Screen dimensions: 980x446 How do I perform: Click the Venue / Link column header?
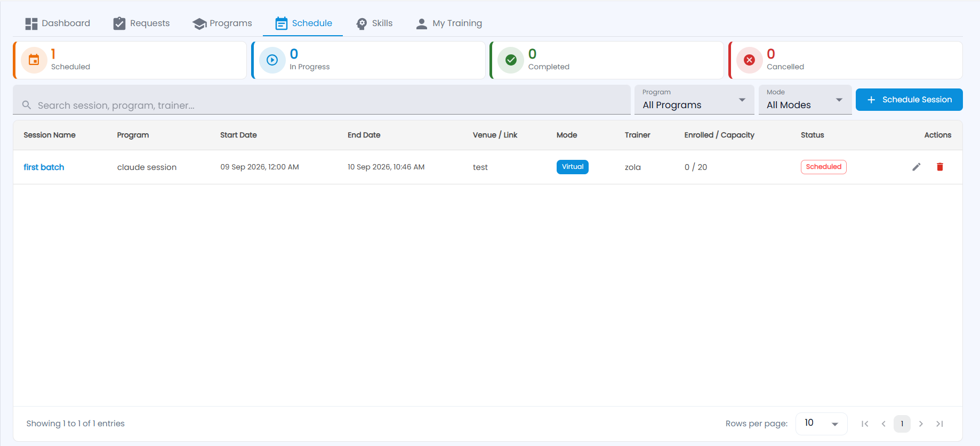coord(495,135)
